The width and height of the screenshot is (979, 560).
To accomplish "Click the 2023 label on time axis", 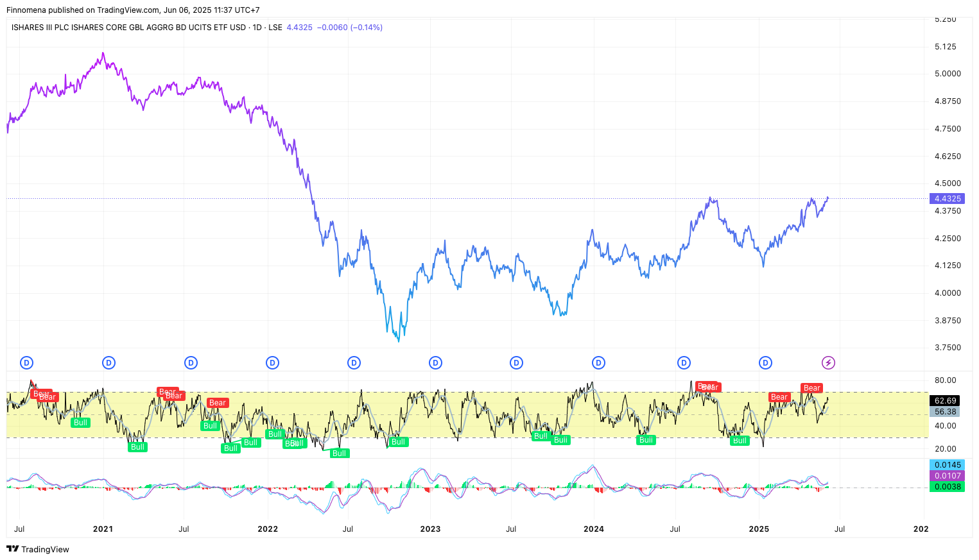I will [x=430, y=529].
